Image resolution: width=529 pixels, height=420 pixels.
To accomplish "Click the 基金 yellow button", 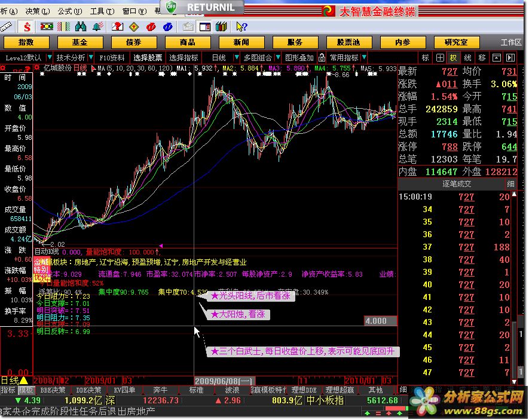I will click(80, 42).
